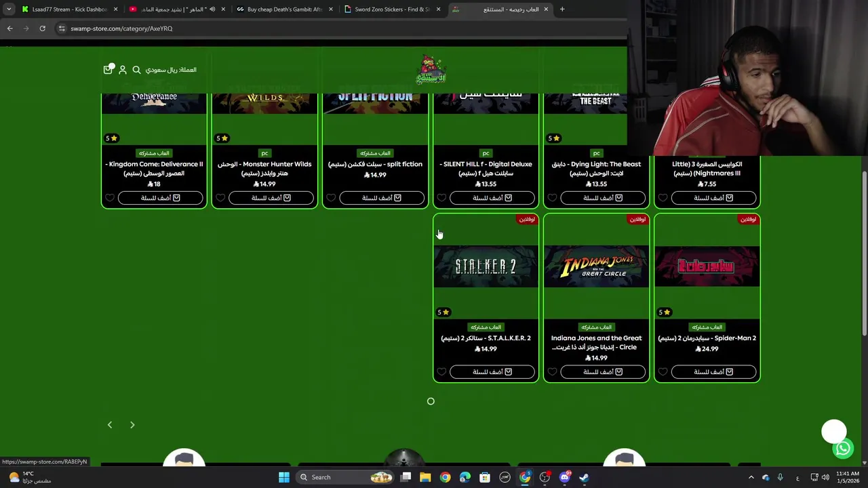Open the Indiana Jones Great Circle product image
The width and height of the screenshot is (868, 488).
(596, 266)
